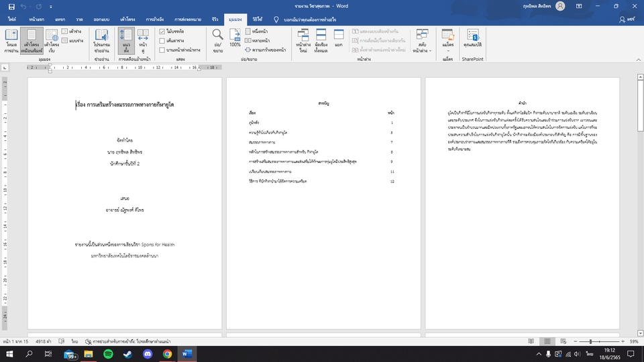Image resolution: width=644 pixels, height=362 pixels.
Task: Open Discord from taskbar
Action: tap(148, 354)
